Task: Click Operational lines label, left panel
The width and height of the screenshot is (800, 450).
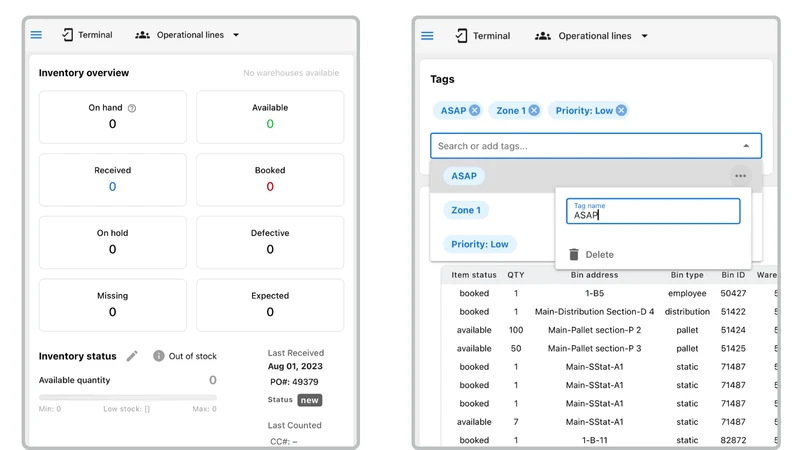Action: (x=190, y=35)
